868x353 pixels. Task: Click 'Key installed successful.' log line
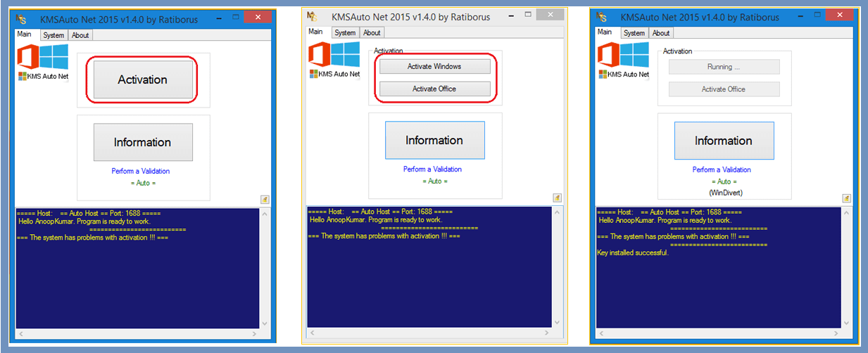pyautogui.click(x=633, y=252)
